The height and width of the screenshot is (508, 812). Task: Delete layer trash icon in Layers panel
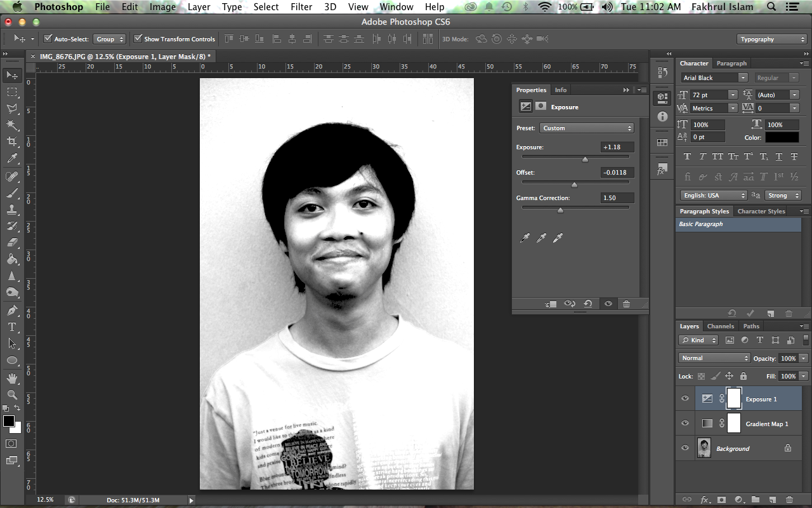click(x=789, y=500)
